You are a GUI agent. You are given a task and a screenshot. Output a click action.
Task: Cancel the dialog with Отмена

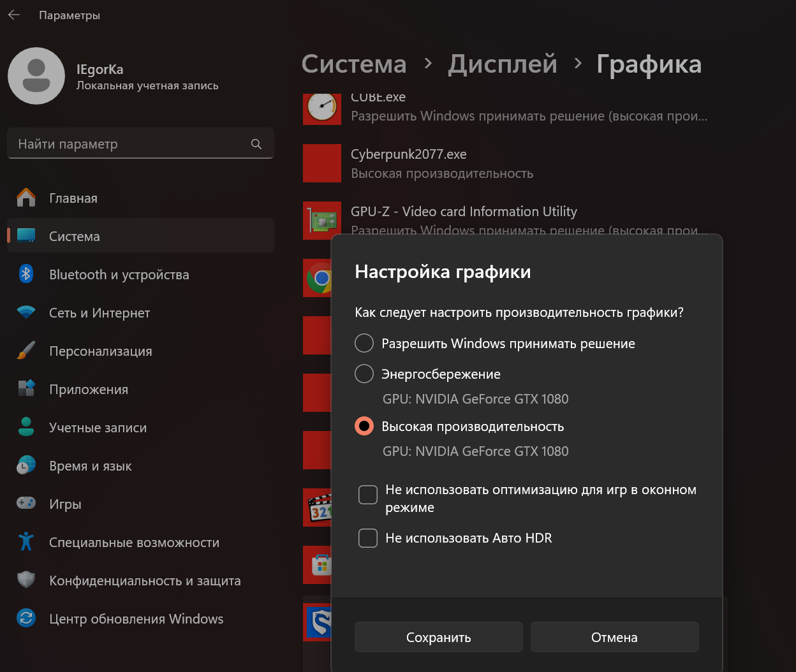614,637
